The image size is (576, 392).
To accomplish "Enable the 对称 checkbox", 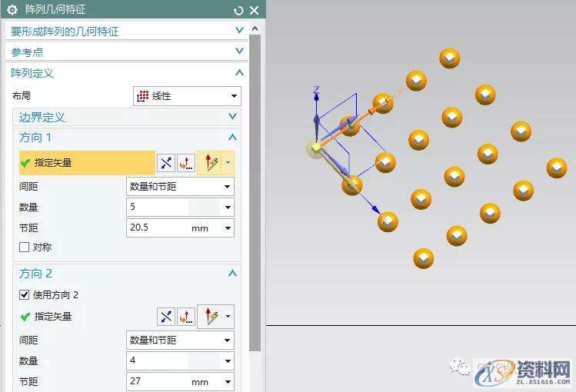I will click(x=25, y=247).
